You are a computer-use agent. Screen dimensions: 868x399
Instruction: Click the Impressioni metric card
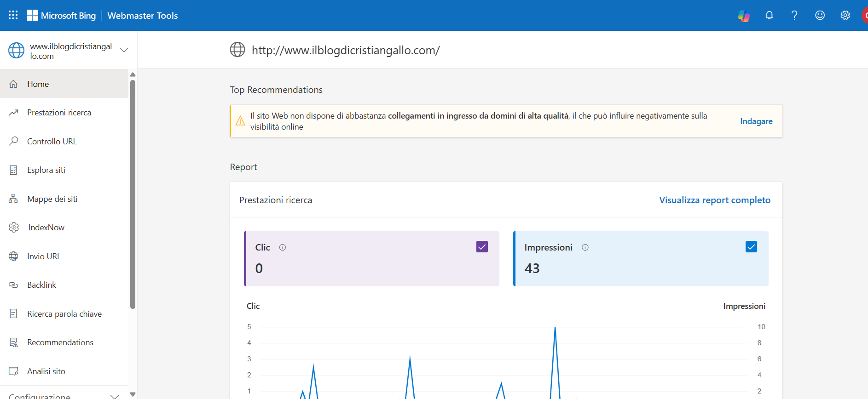click(x=641, y=259)
